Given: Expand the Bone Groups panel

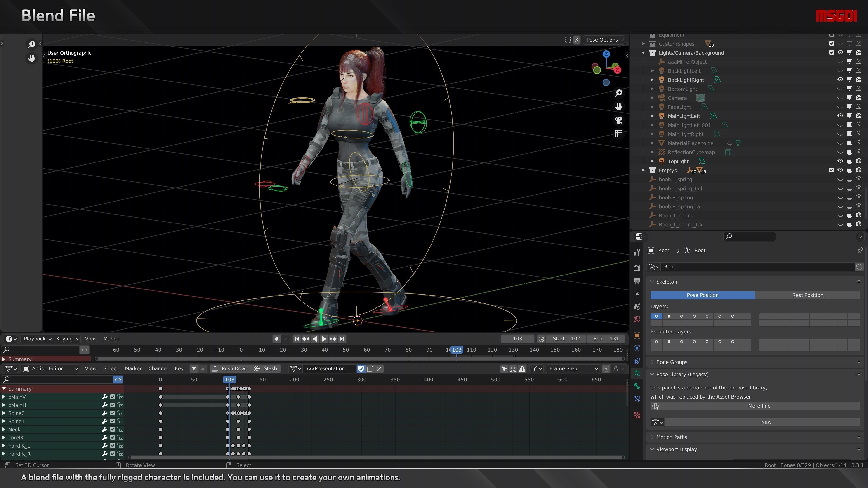Looking at the screenshot, I should point(671,362).
